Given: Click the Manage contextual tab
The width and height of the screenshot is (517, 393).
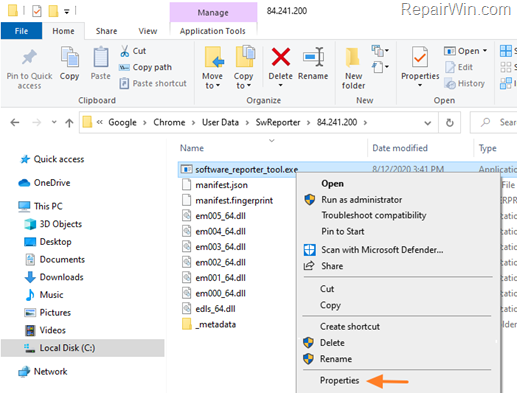Looking at the screenshot, I should tap(213, 13).
